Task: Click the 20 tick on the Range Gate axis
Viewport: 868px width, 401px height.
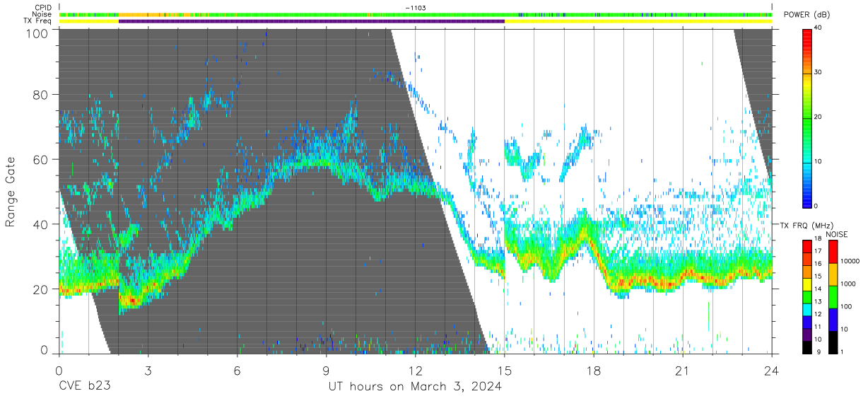Action: coord(40,289)
